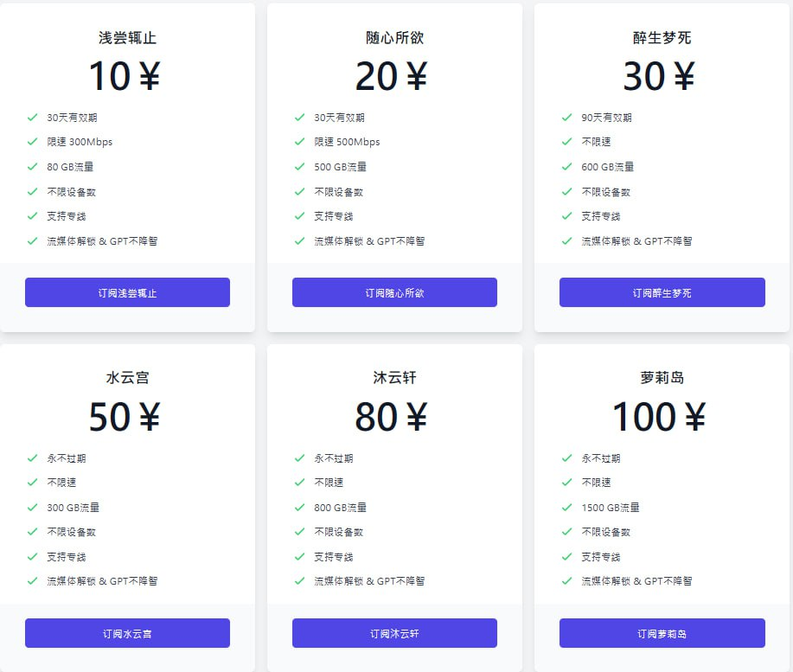Click the 订阅随心所欲 subscribe button
The height and width of the screenshot is (672, 793).
tap(393, 291)
